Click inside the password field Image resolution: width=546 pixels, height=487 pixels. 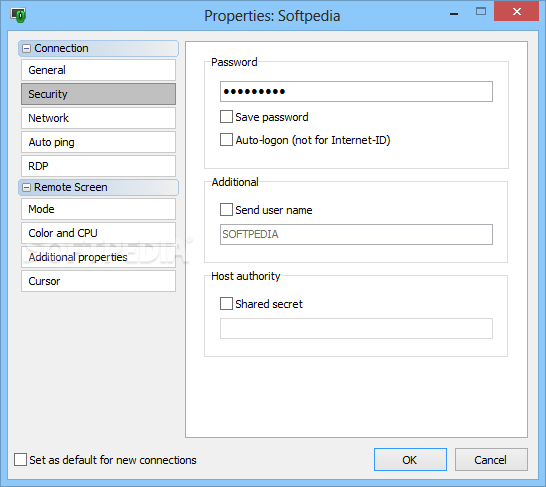click(356, 92)
